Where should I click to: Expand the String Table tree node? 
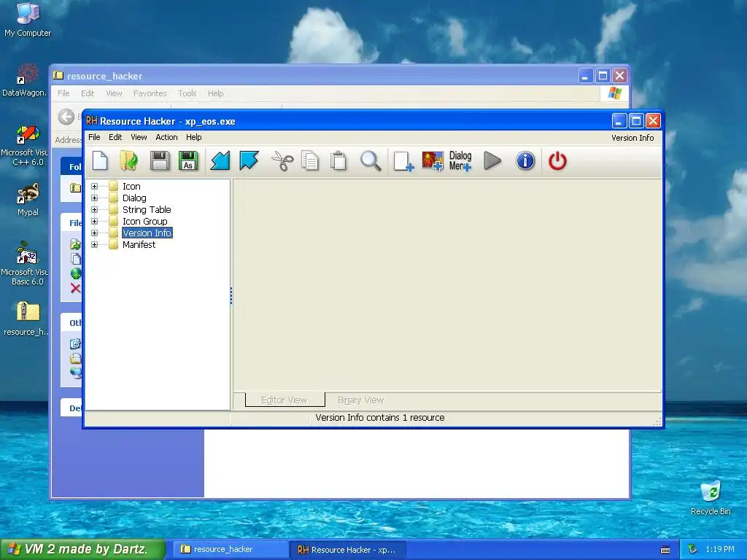94,209
